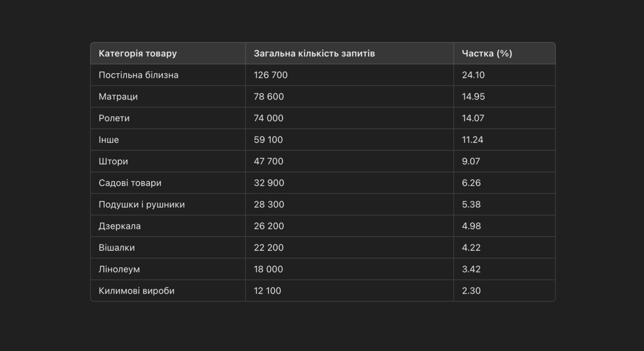Click the '74 000' queries cell
Viewport: 644px width, 351px height.
click(x=350, y=118)
